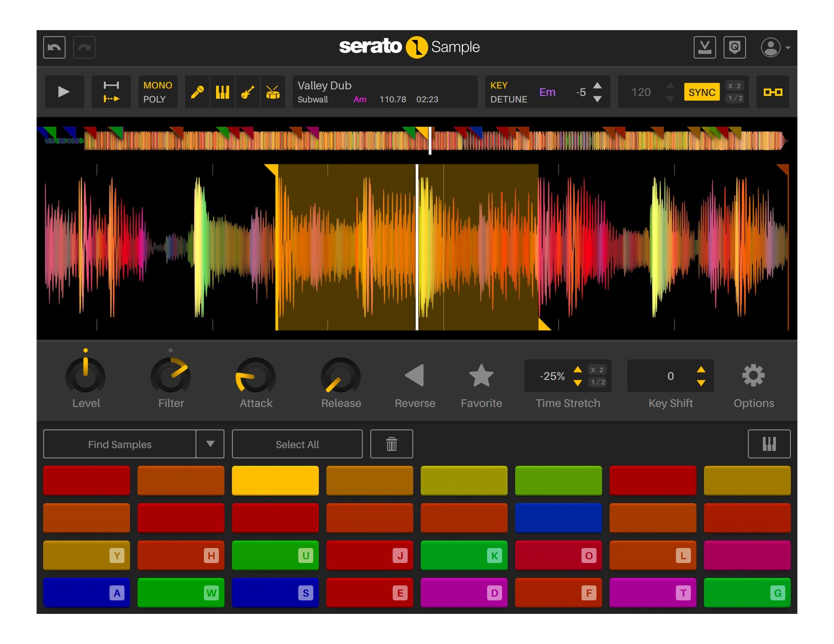Select the KEY label
The image size is (834, 644).
pyautogui.click(x=499, y=85)
